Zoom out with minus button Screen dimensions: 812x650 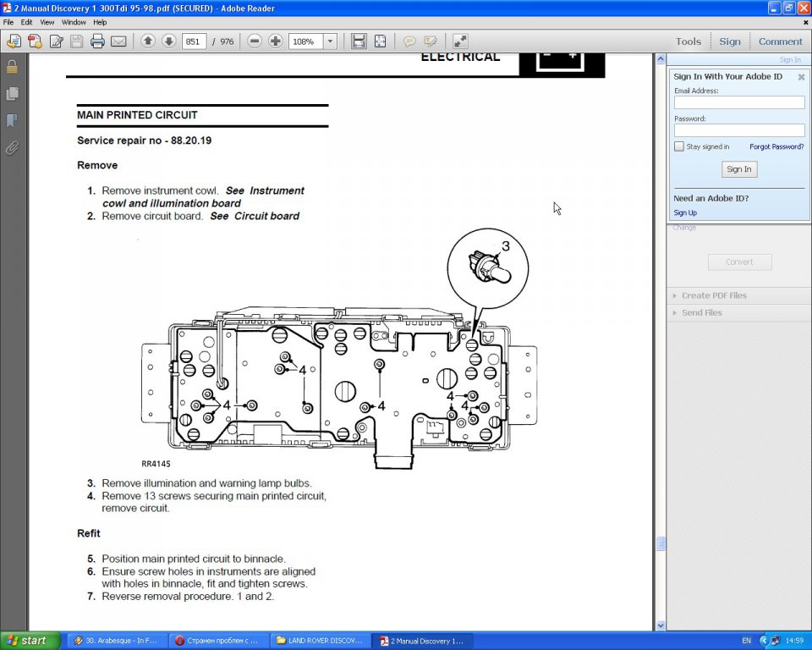click(255, 41)
